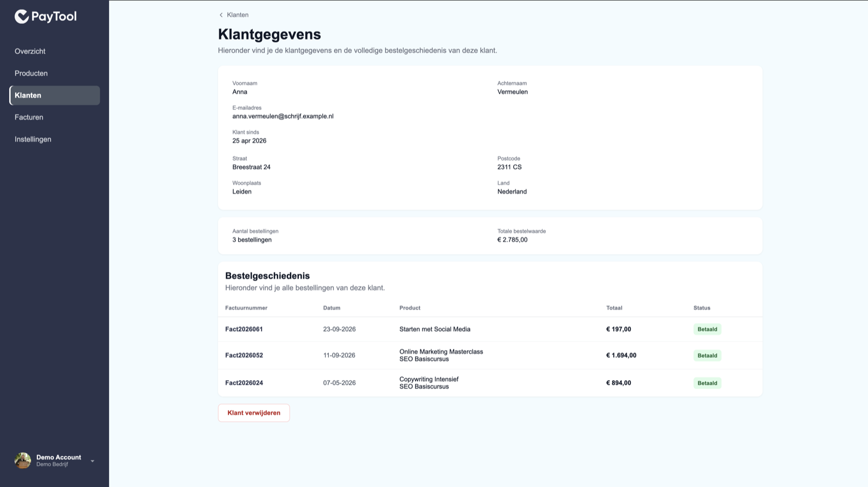This screenshot has height=487, width=868.
Task: Click the first name Anna
Action: 240,92
